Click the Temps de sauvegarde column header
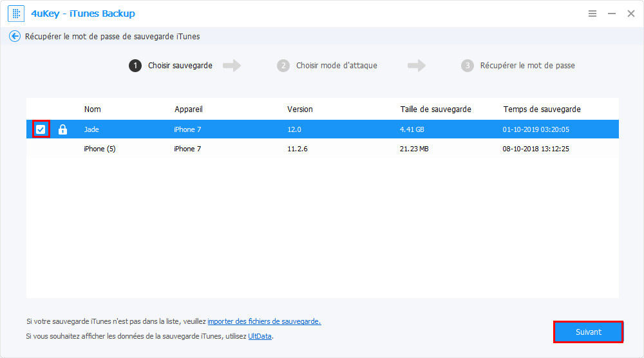The height and width of the screenshot is (358, 644). coord(542,109)
